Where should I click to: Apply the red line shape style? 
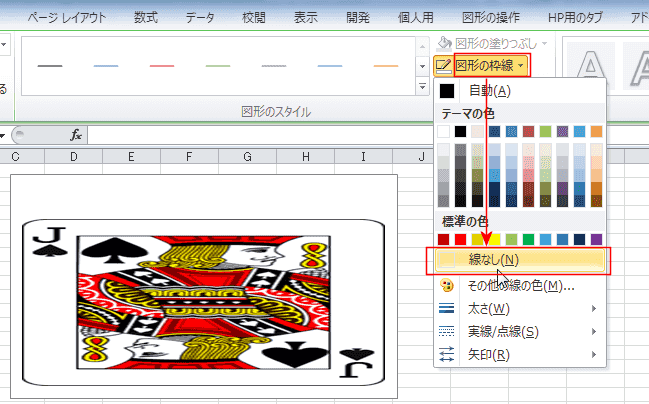162,66
